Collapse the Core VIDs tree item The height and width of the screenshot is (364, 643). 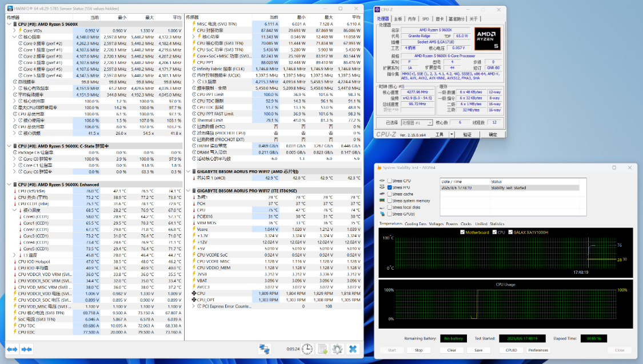click(14, 30)
